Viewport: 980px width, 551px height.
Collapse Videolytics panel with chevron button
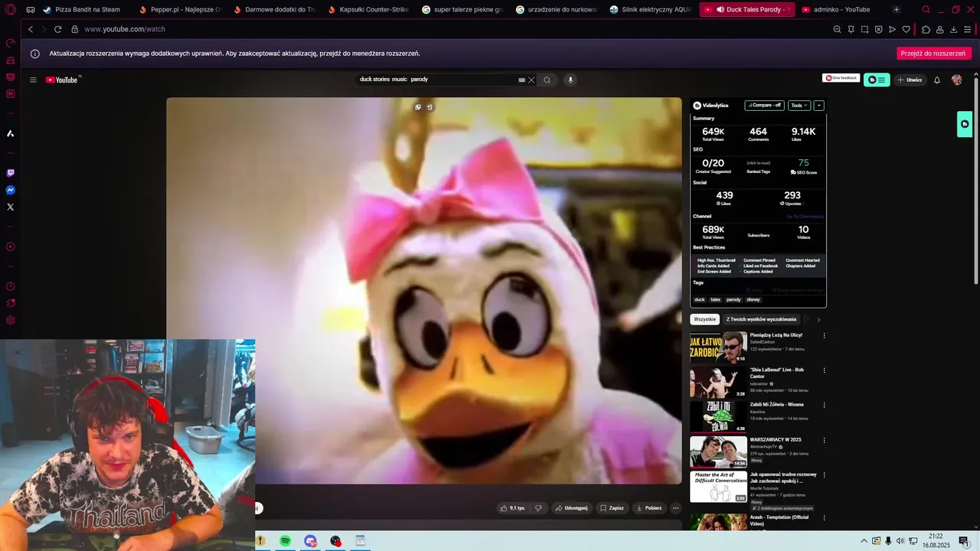click(818, 106)
